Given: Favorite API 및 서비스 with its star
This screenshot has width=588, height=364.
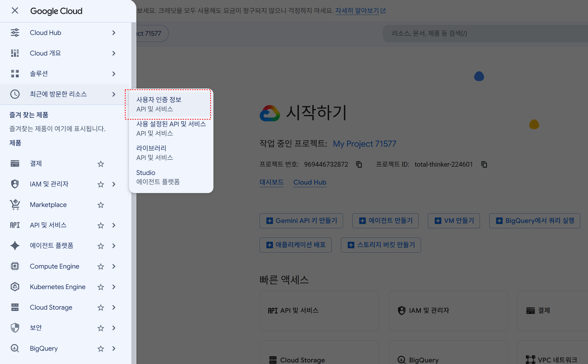Looking at the screenshot, I should coord(101,225).
